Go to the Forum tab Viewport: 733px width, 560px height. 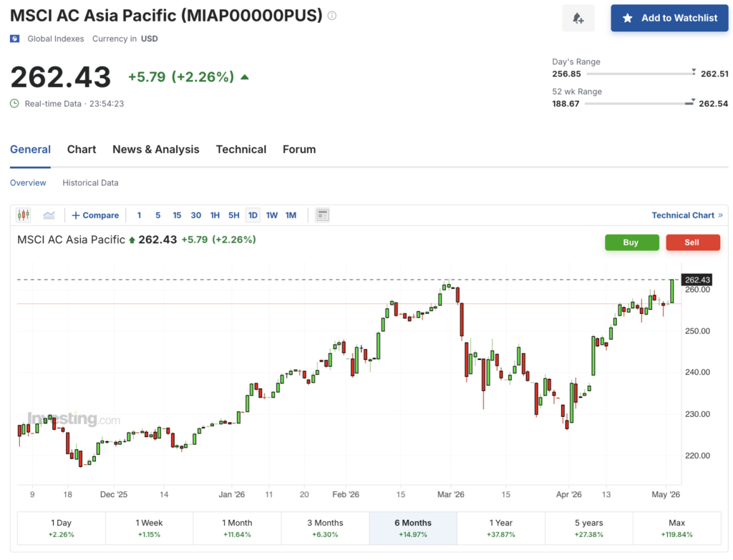click(299, 149)
